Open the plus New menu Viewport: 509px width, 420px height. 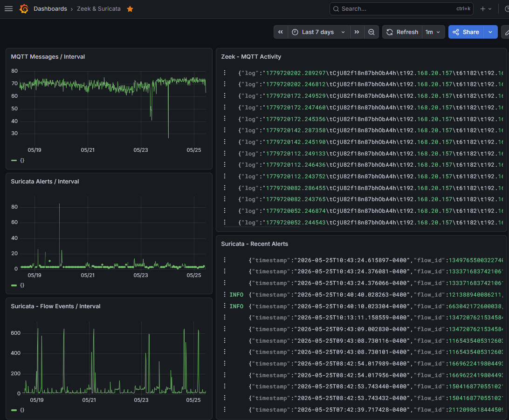click(486, 9)
